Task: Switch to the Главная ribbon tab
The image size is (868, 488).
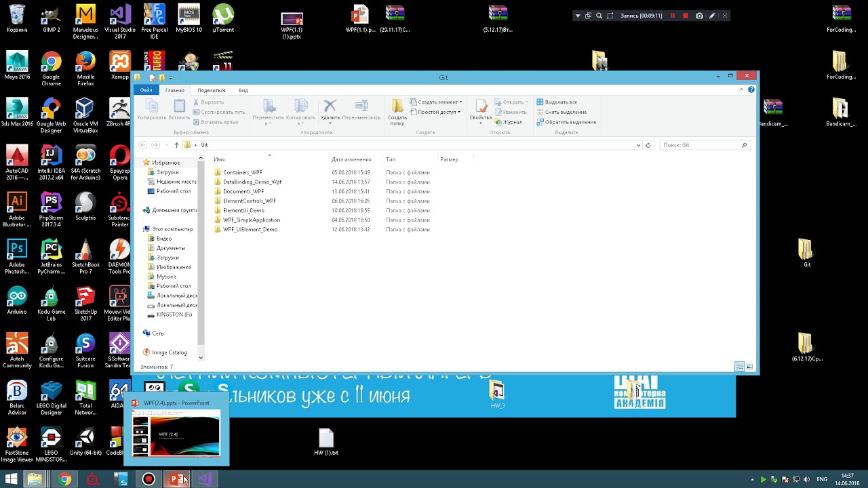Action: [175, 90]
